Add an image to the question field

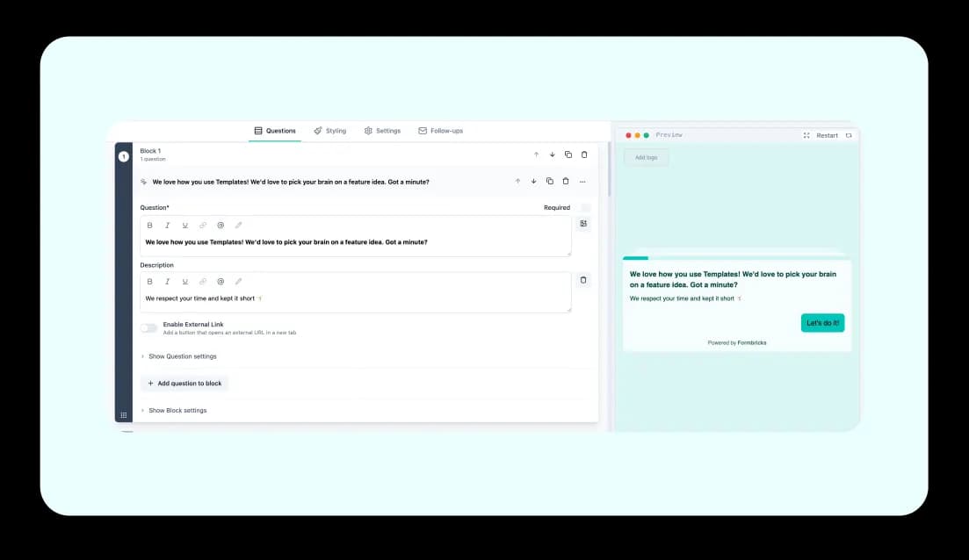point(583,223)
